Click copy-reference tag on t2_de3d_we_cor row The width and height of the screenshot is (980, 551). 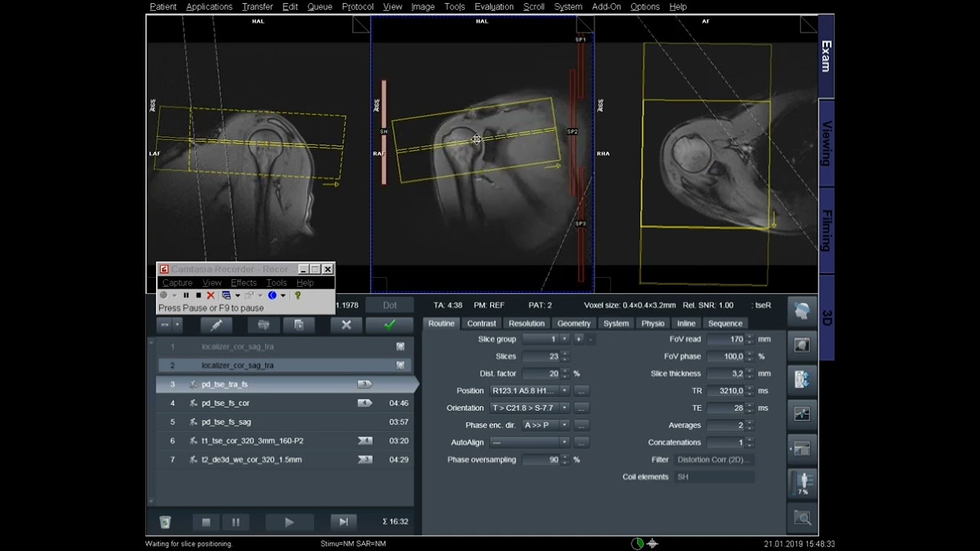pos(364,460)
